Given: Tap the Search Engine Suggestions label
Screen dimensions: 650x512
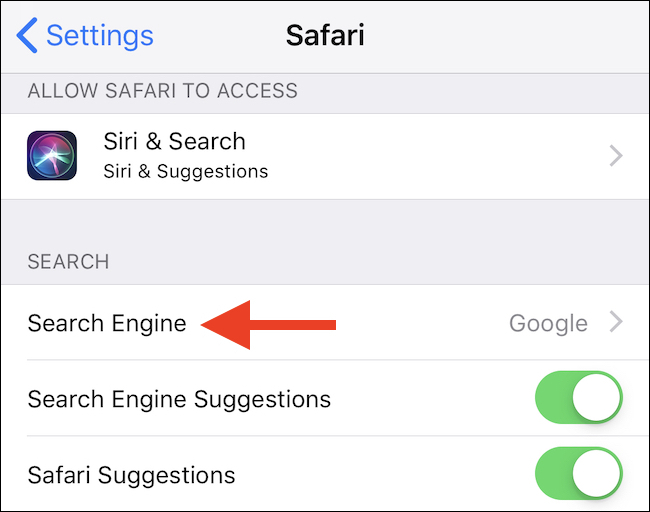Looking at the screenshot, I should point(179,400).
